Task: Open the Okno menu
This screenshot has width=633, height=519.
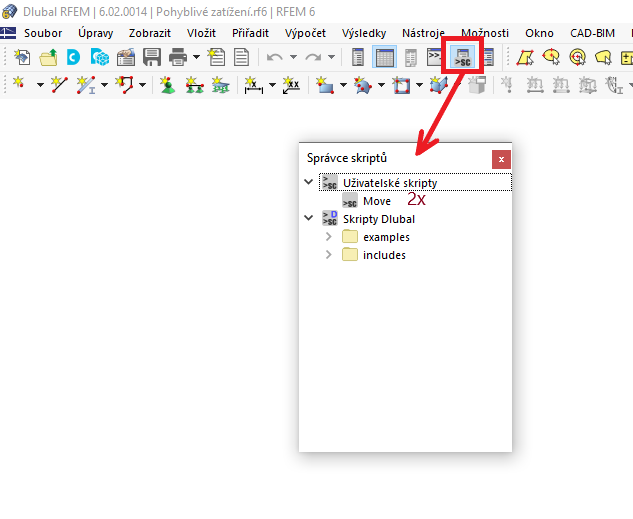Action: pyautogui.click(x=539, y=33)
